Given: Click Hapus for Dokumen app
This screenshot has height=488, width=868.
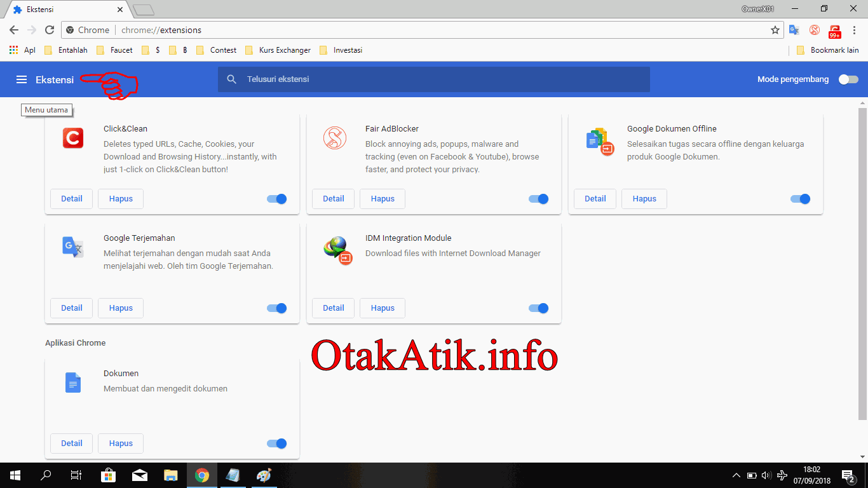Looking at the screenshot, I should click(x=121, y=444).
